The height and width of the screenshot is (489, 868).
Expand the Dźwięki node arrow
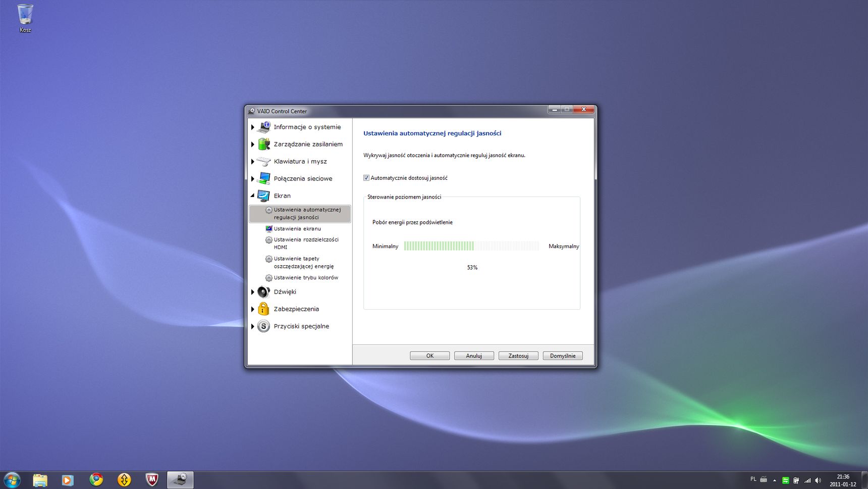(x=253, y=292)
